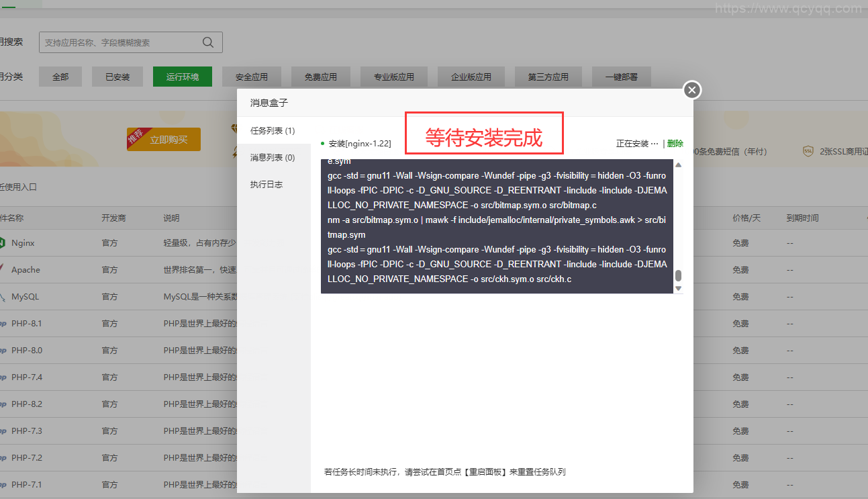Click the Apache feather icon
Image resolution: width=868 pixels, height=499 pixels.
(3, 269)
